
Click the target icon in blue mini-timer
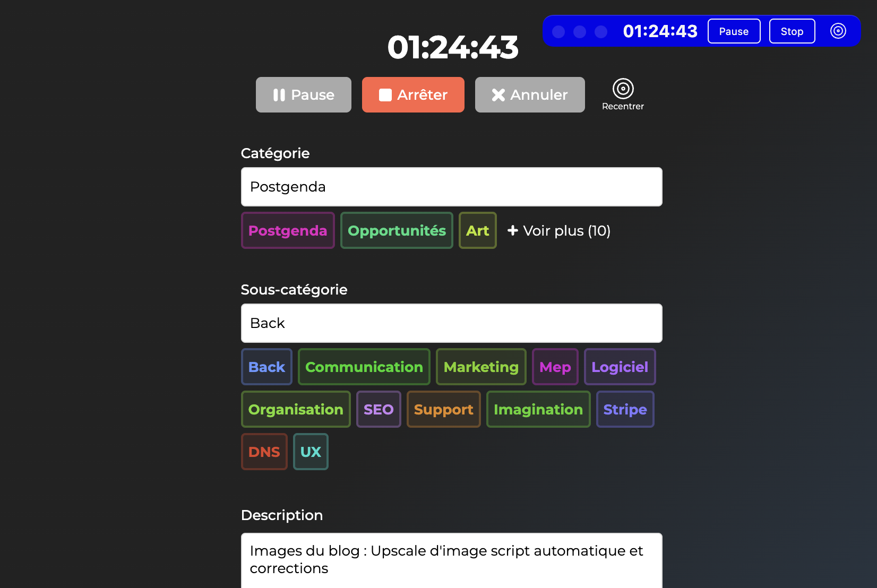coord(838,31)
